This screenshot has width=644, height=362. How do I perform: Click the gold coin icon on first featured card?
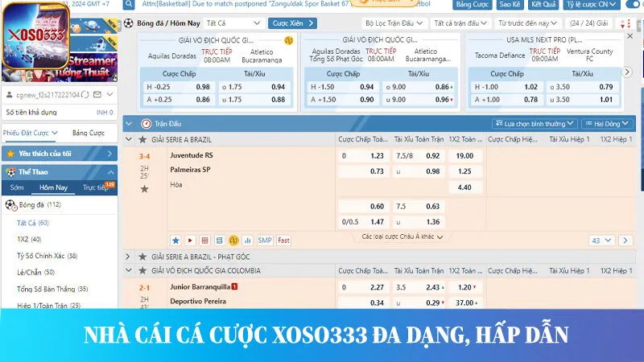tap(289, 40)
